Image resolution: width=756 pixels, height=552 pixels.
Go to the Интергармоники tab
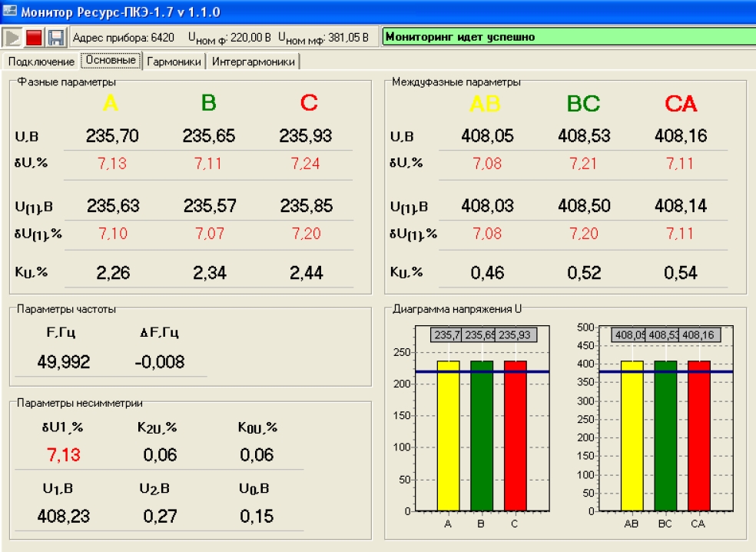(253, 62)
